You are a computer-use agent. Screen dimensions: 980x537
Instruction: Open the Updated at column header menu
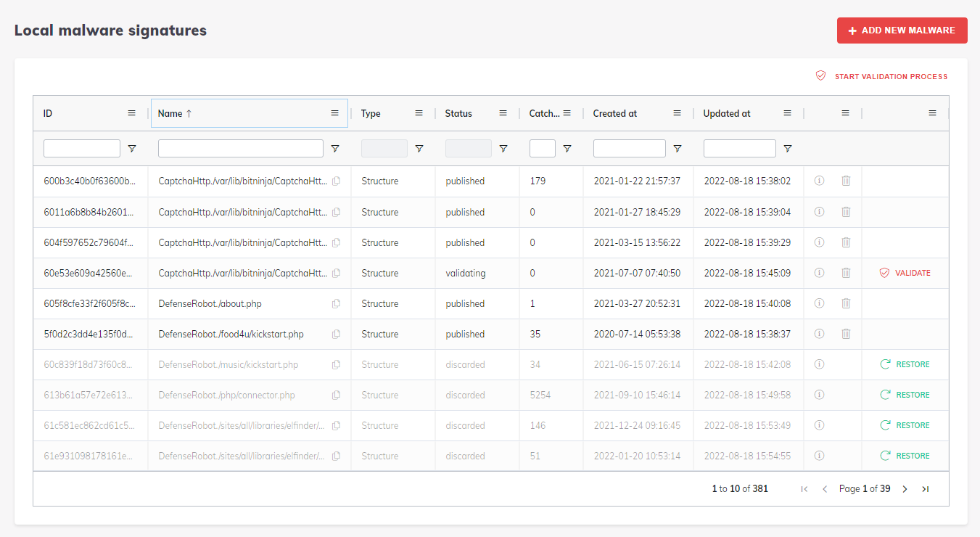coord(787,113)
